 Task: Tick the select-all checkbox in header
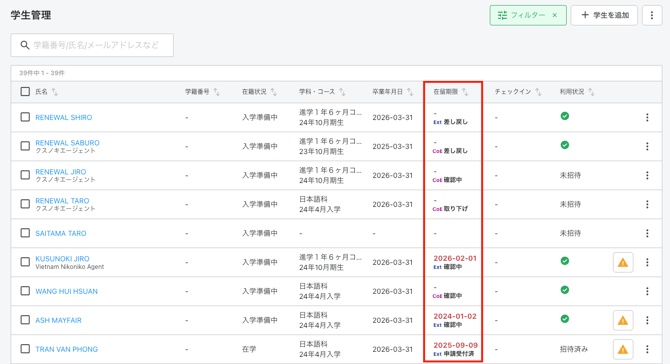point(25,91)
